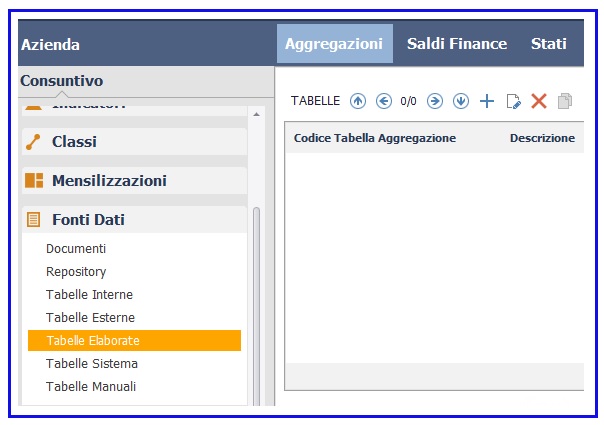Click the copy table icon

coord(565,101)
